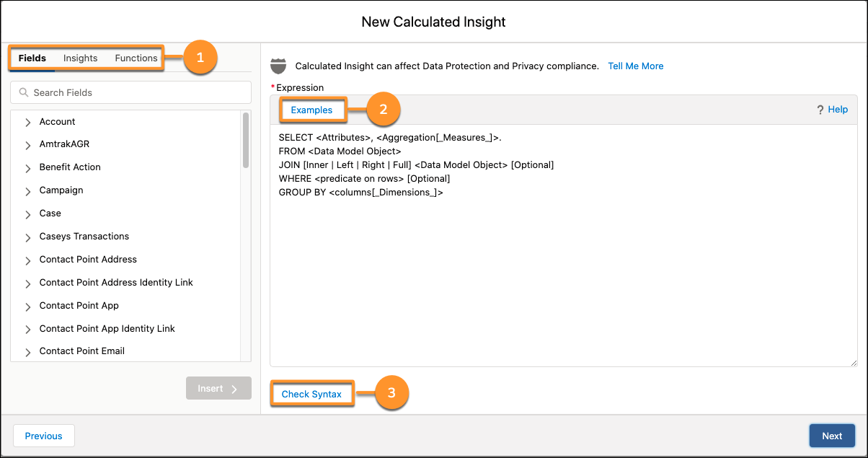This screenshot has width=868, height=458.
Task: Click the Search Fields input box
Action: point(130,92)
